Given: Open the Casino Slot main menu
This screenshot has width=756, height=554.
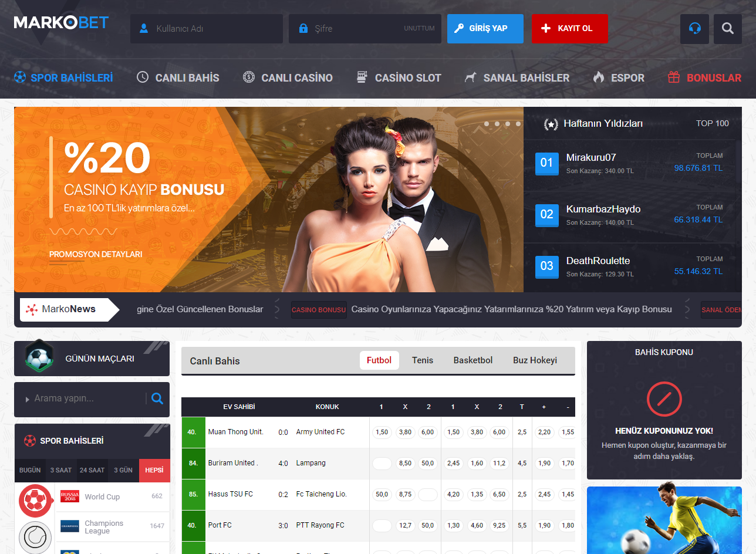Looking at the screenshot, I should [399, 77].
